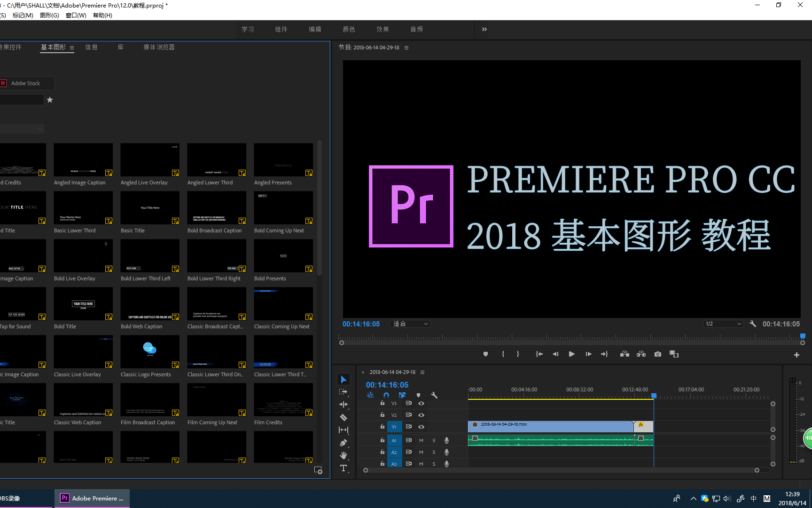Select the Track Select Forward tool
Viewport: 812px width, 508px height.
(344, 391)
